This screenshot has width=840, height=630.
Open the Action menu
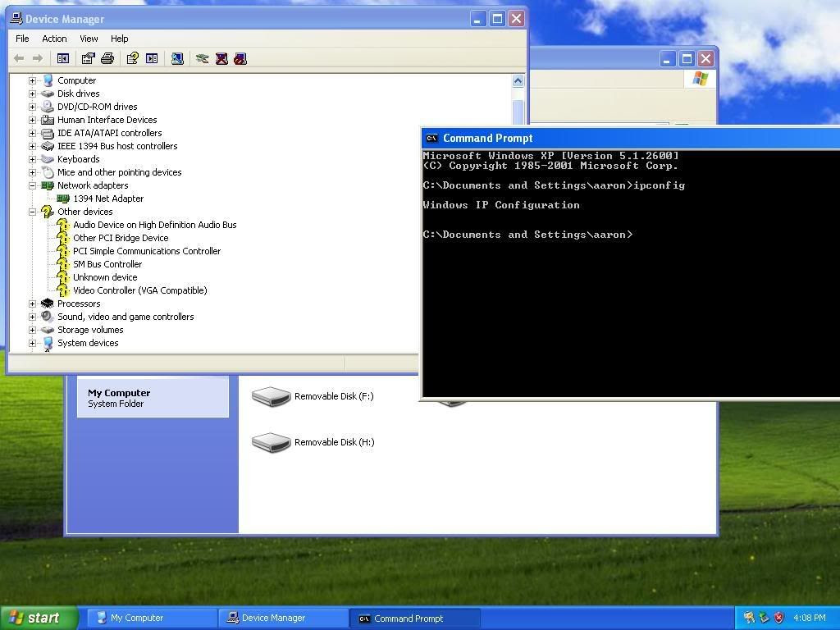(x=54, y=39)
